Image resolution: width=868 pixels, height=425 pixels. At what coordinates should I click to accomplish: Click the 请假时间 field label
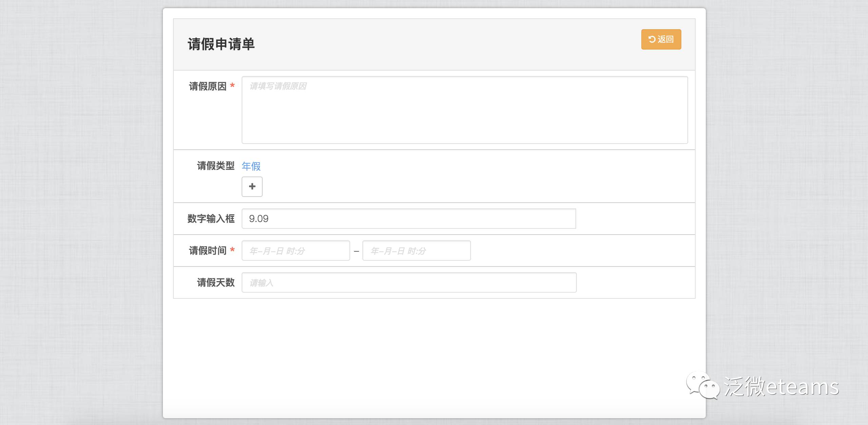click(208, 251)
